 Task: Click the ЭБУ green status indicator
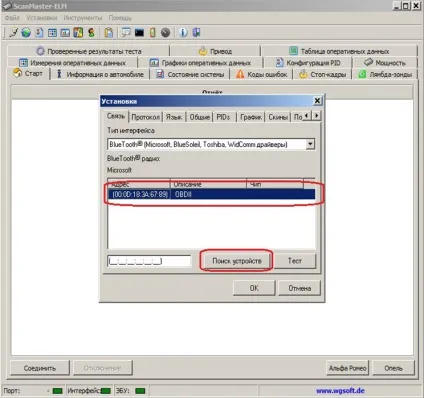(140, 390)
